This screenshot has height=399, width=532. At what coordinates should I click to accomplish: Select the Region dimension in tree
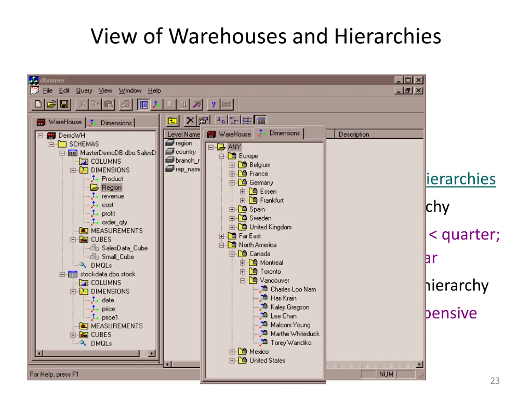coord(112,187)
